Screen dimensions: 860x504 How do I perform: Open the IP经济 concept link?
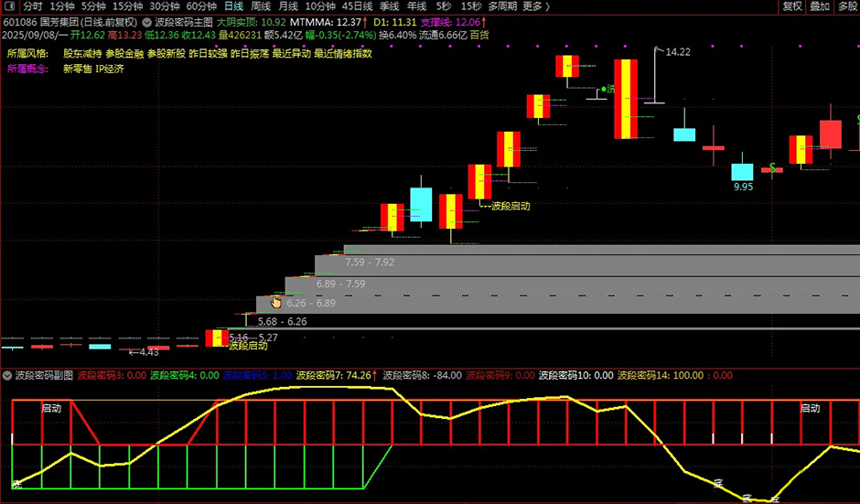click(x=110, y=69)
